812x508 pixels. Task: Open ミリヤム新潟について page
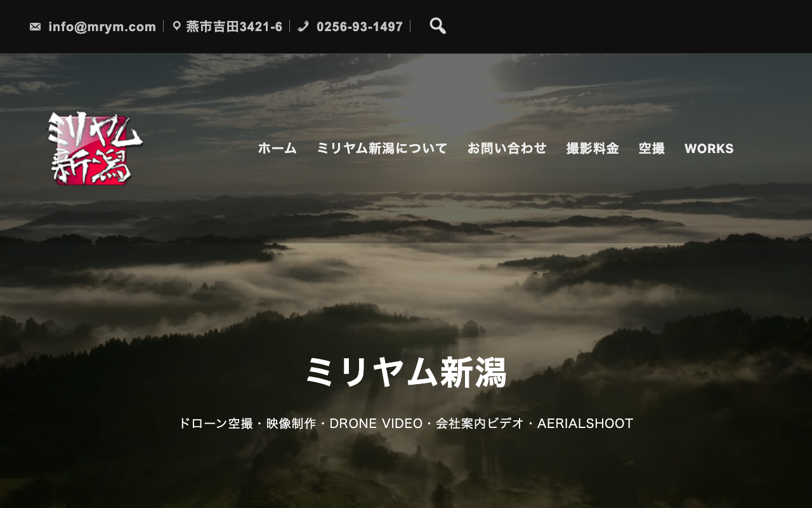pyautogui.click(x=382, y=149)
